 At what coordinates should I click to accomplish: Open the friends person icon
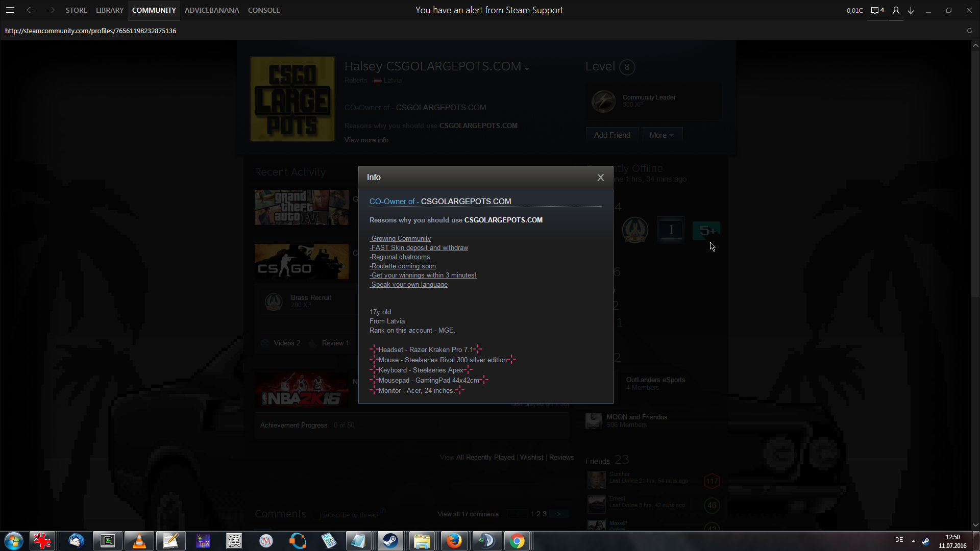[x=896, y=10]
